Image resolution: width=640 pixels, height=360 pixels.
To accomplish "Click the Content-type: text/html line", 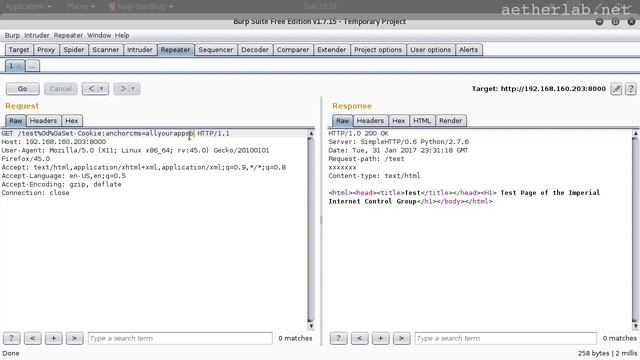I will pyautogui.click(x=374, y=176).
